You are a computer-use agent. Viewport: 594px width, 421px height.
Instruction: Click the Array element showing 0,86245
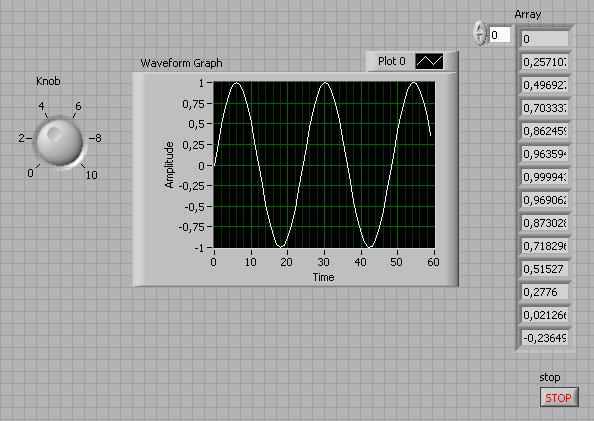pos(545,131)
